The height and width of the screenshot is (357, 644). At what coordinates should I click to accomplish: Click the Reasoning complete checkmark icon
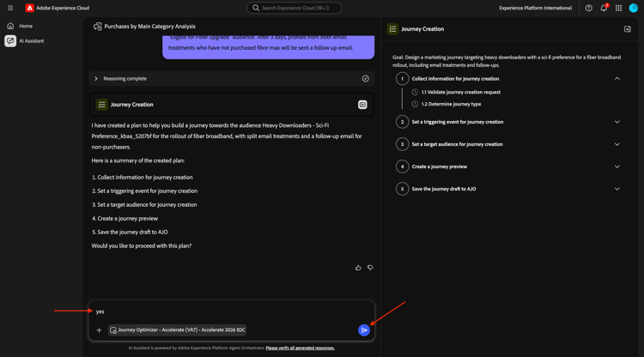[366, 78]
